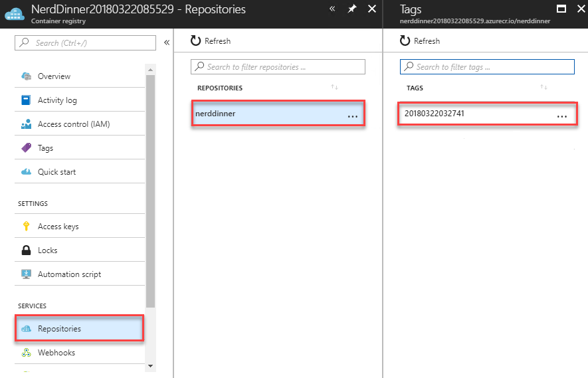Open the 20180322032741 tag ellipsis menu
Image resolution: width=588 pixels, height=378 pixels.
561,116
